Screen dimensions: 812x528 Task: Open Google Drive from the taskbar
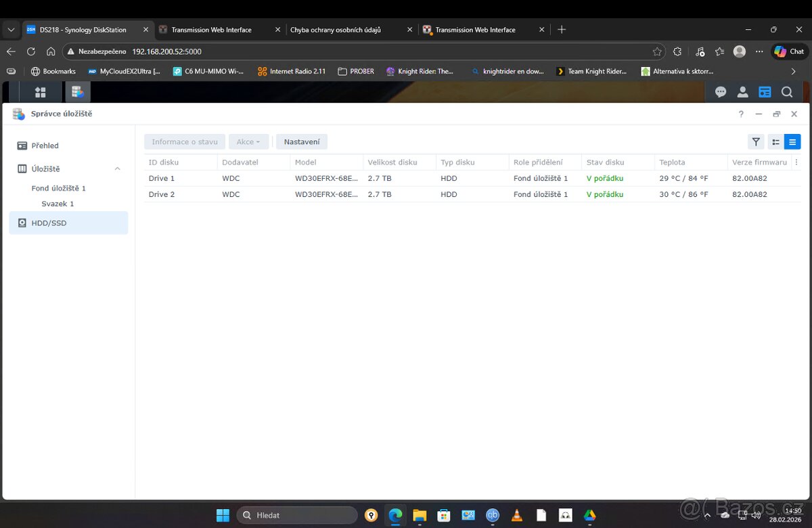(590, 515)
